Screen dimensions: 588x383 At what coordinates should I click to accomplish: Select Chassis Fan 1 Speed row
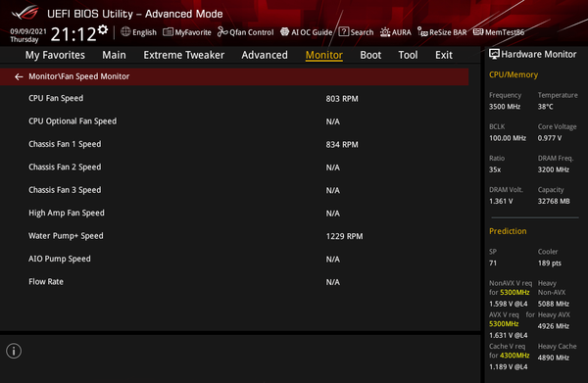click(234, 144)
